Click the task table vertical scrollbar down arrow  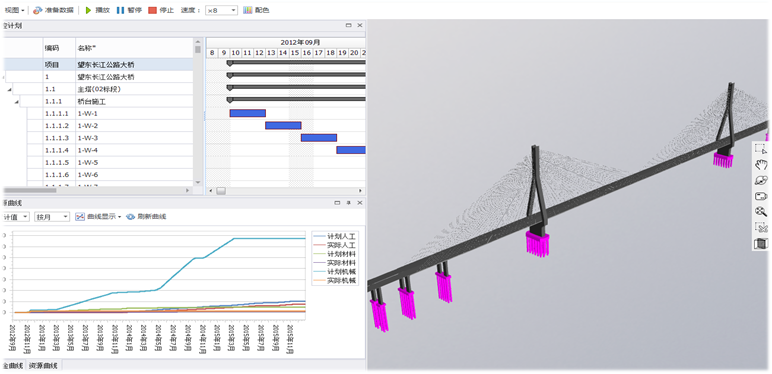[x=198, y=183]
